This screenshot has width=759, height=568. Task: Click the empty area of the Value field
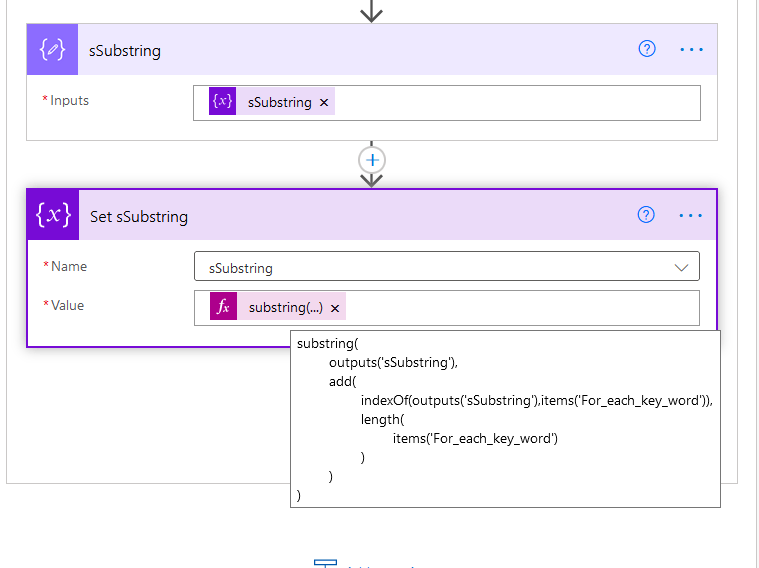(x=520, y=308)
